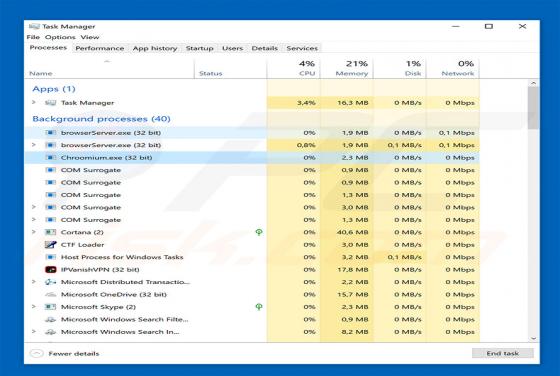Viewport: 560px width, 376px height.
Task: Click Task Manager's 3,4% CPU value
Action: pos(306,103)
